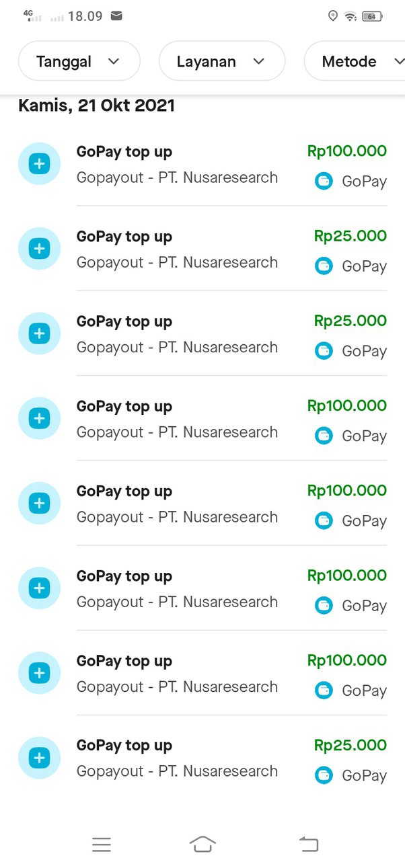This screenshot has height=868, width=405.
Task: Open the Android recent apps menu icon
Action: [102, 844]
